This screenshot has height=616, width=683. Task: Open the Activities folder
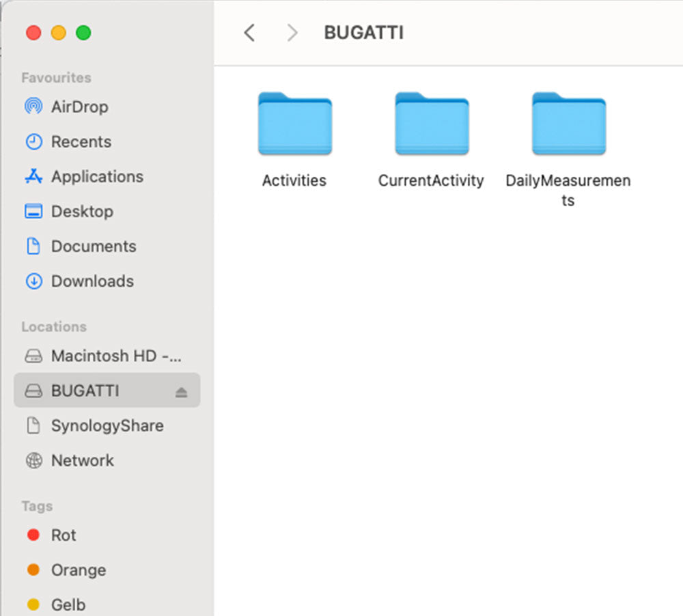point(294,125)
